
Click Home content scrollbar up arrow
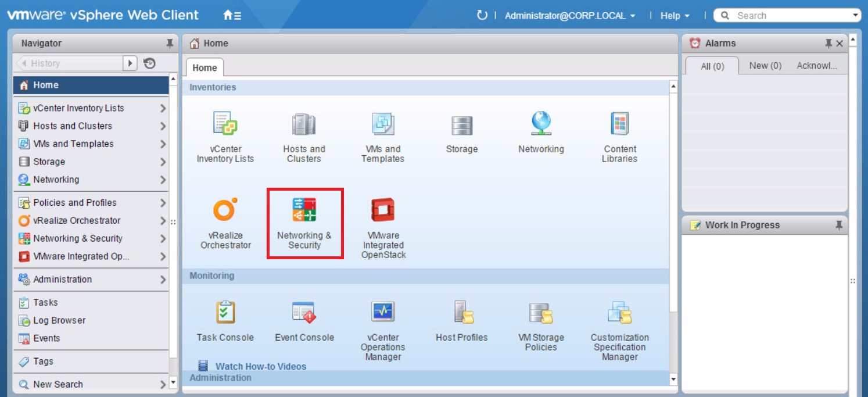point(673,87)
